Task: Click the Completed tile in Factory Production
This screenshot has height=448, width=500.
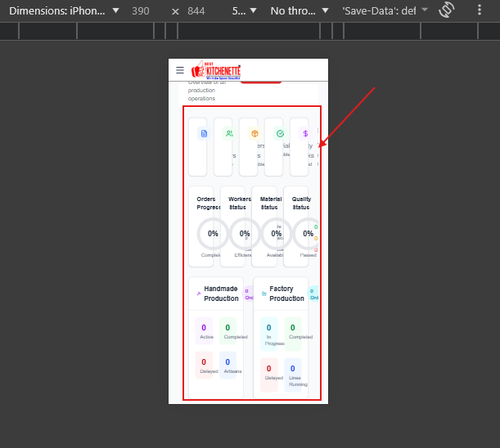Action: [293, 334]
